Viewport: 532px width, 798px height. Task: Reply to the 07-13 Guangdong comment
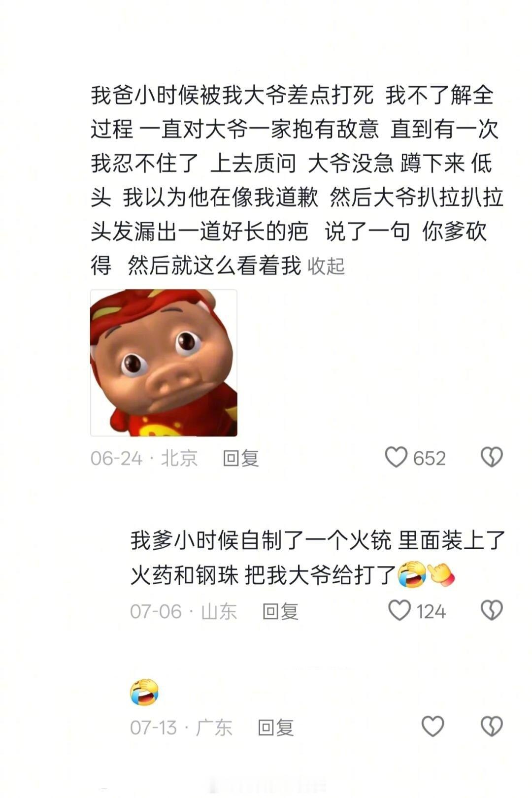coord(275,728)
